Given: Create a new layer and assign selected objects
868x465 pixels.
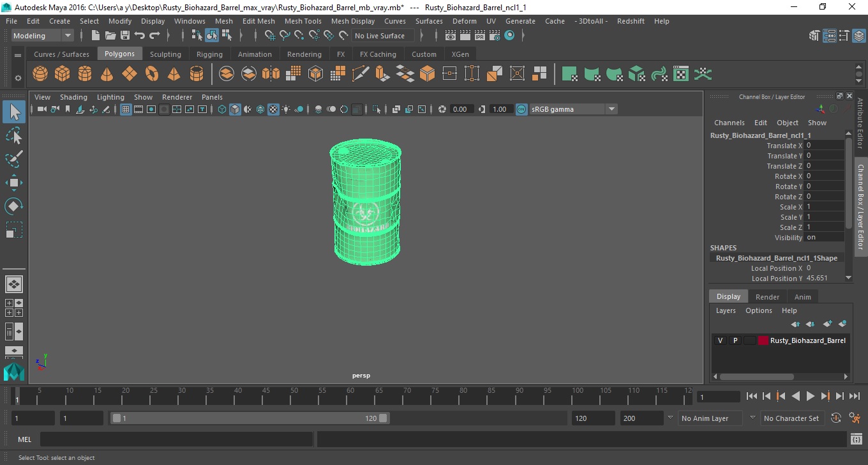Looking at the screenshot, I should pyautogui.click(x=842, y=324).
